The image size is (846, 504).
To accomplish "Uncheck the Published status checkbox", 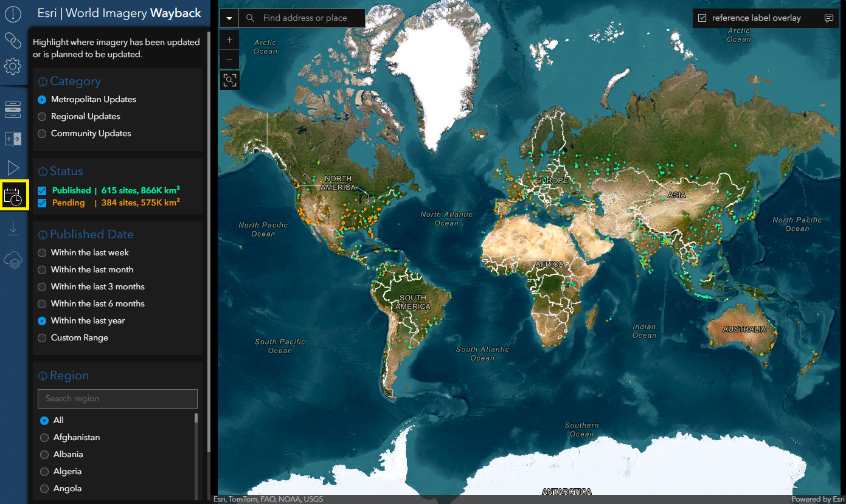I will coord(42,191).
